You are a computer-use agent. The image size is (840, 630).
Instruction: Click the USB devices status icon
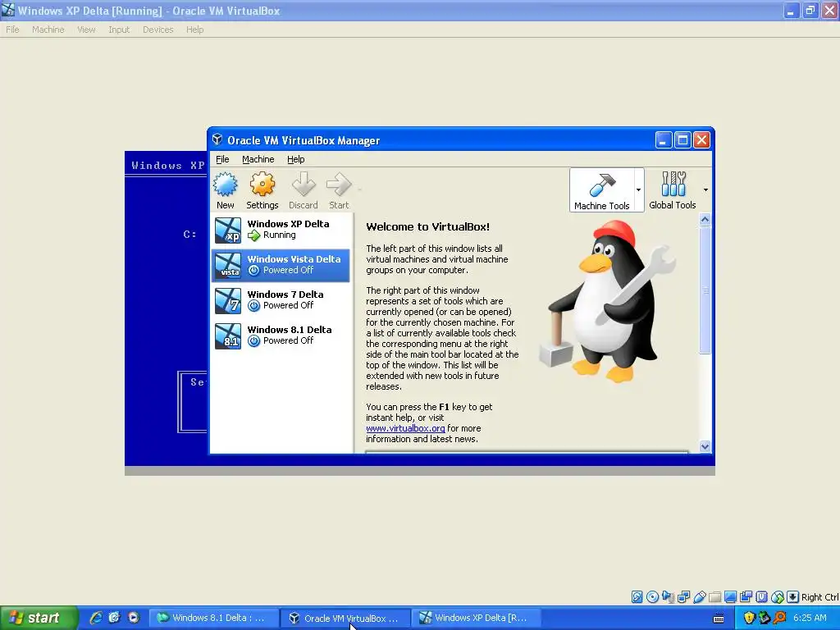click(699, 597)
